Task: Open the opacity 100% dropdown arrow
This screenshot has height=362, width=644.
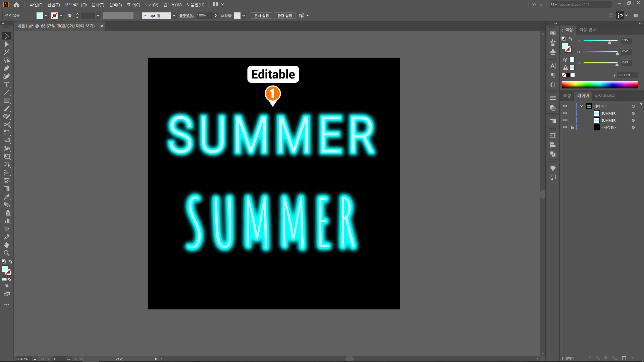Action: (x=216, y=16)
